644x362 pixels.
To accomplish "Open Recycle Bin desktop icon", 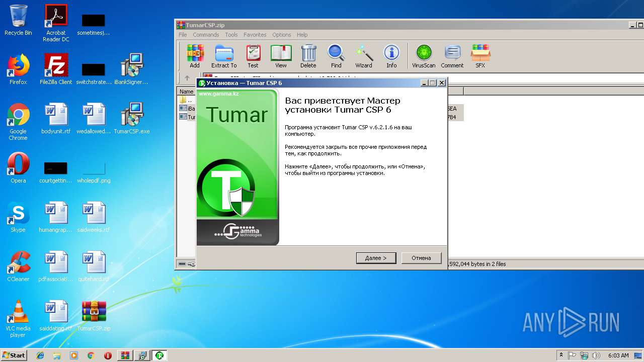I will [18, 20].
